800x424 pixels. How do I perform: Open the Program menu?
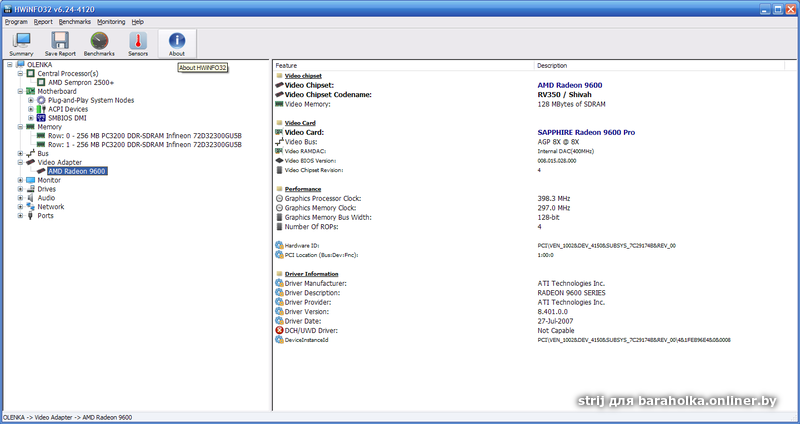coord(16,22)
